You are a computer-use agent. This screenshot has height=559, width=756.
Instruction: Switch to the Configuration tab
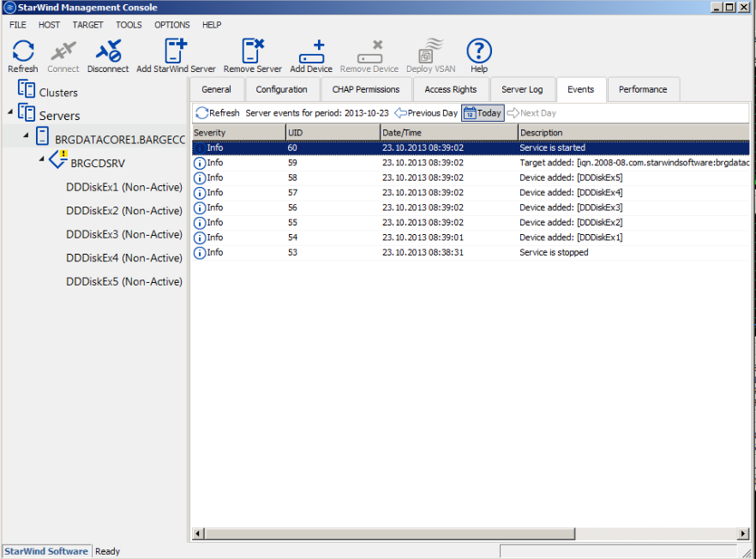(x=281, y=90)
